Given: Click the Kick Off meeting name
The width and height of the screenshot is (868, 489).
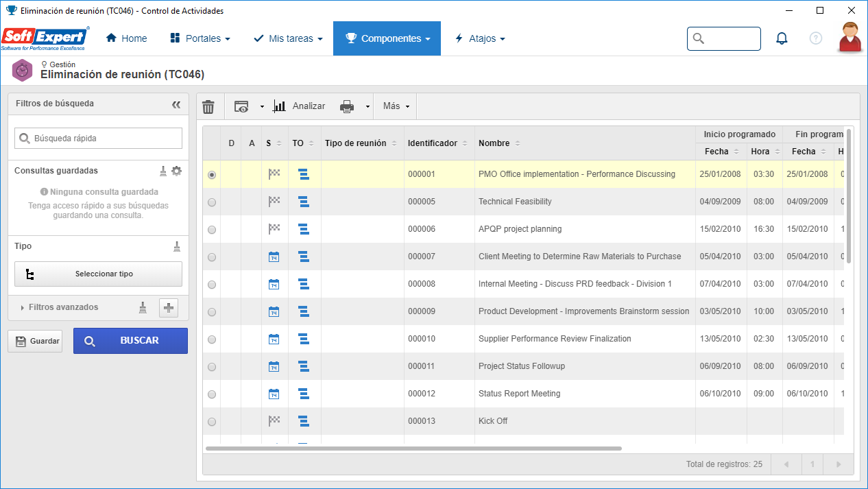Looking at the screenshot, I should [493, 421].
